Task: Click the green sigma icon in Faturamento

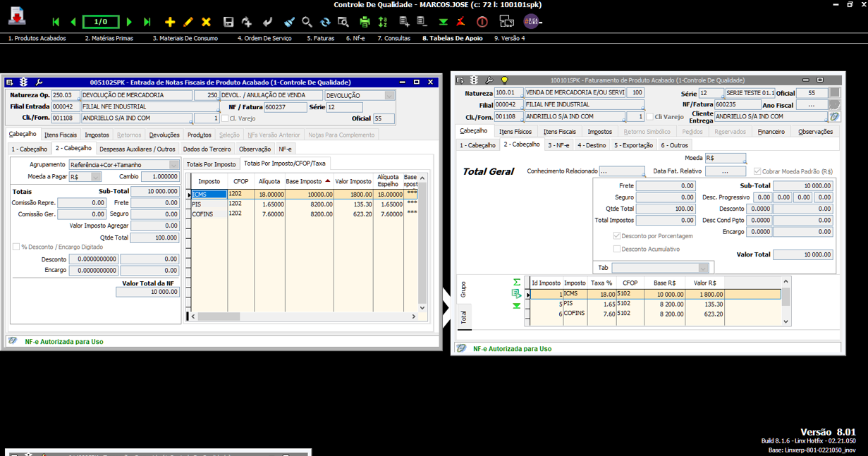Action: coord(517,282)
